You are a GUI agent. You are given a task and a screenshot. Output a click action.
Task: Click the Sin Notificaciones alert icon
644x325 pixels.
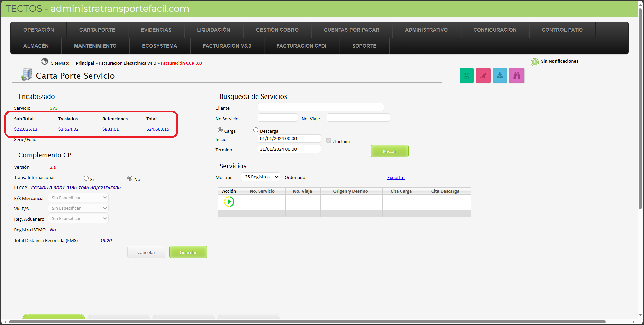coord(535,62)
